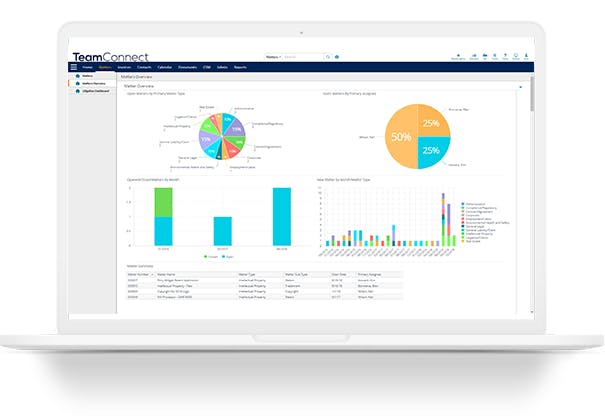Open the hamburger menu icon
The width and height of the screenshot is (605, 416).
tap(73, 67)
